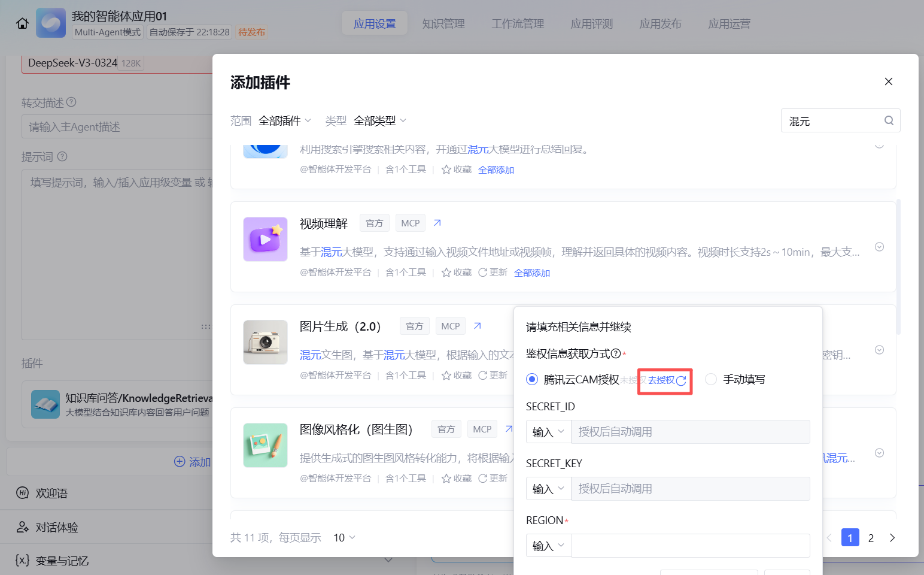The height and width of the screenshot is (575, 924).
Task: Click the 知识库问答 plugin book icon
Action: (x=45, y=404)
